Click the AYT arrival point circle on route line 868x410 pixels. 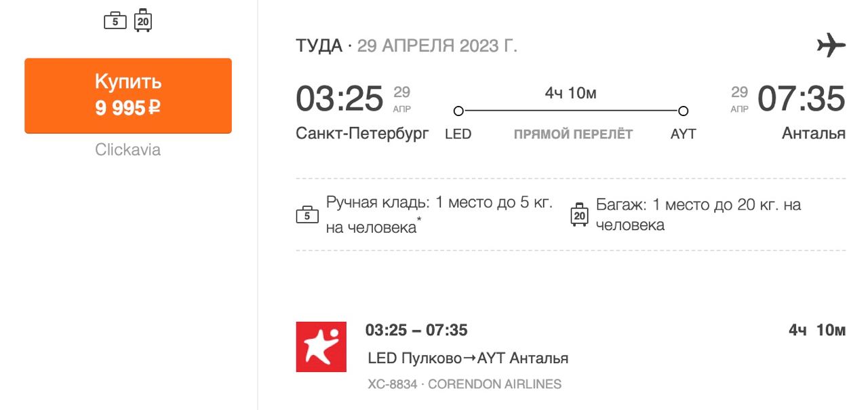coord(683,111)
